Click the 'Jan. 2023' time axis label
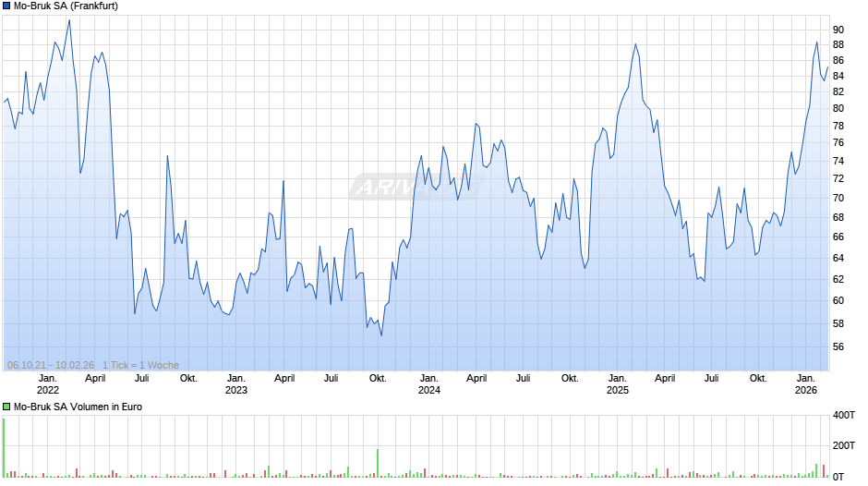Image resolution: width=868 pixels, height=486 pixels. point(235,384)
